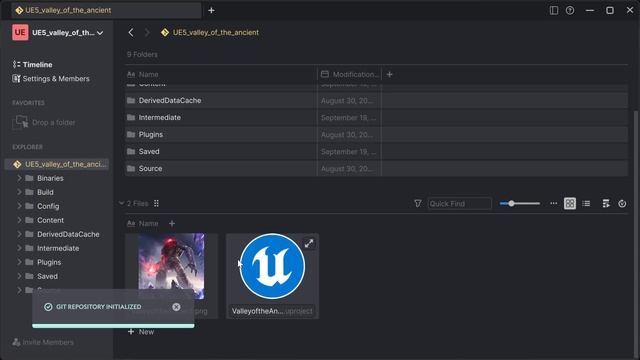The width and height of the screenshot is (640, 360).
Task: Expand the Config tree folder
Action: (x=19, y=206)
